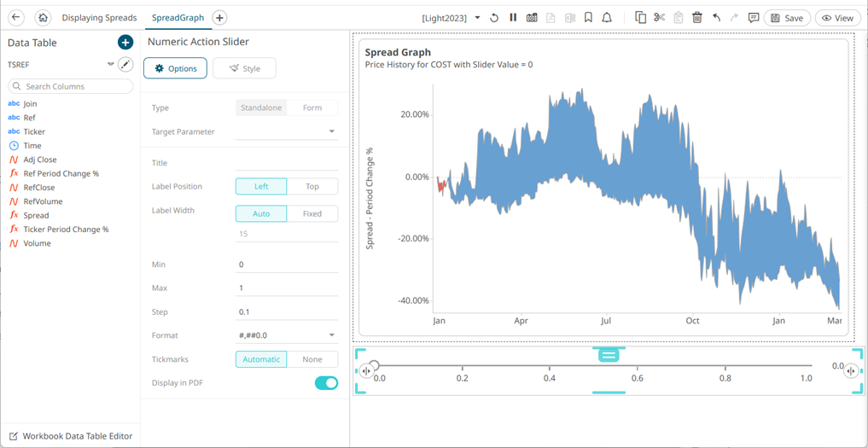The height and width of the screenshot is (448, 868).
Task: Click the scissors cut icon
Action: pyautogui.click(x=659, y=18)
